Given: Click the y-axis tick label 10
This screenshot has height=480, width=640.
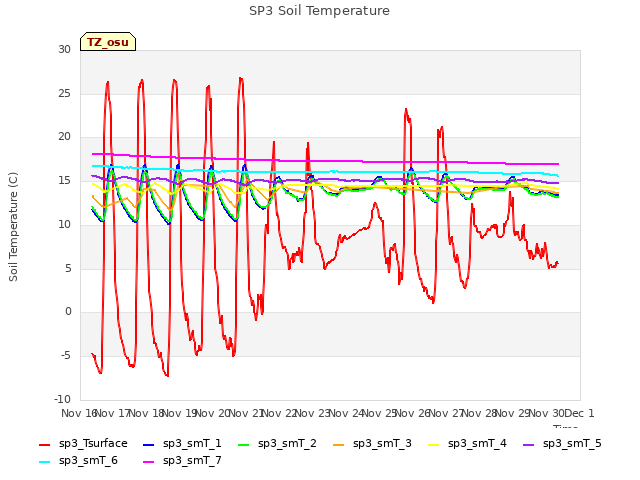Looking at the screenshot, I should pos(64,224).
